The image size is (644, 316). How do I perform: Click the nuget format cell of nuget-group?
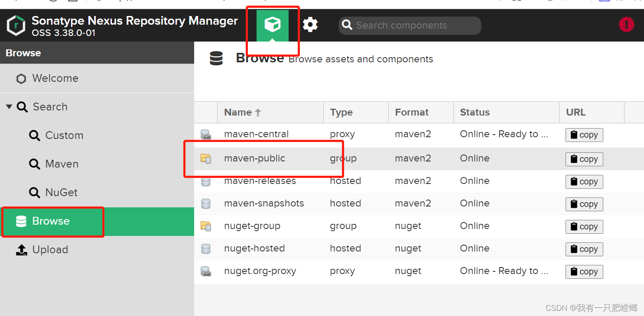(408, 226)
